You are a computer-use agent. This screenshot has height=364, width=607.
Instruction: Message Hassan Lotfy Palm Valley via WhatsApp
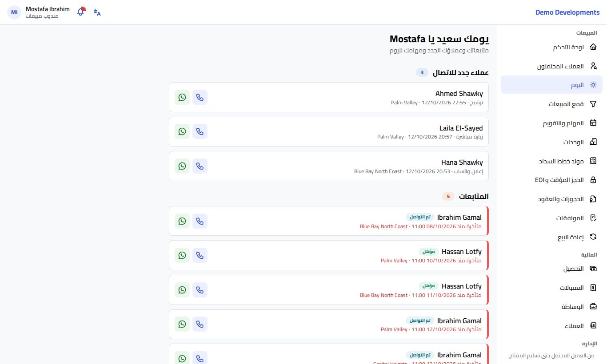click(182, 255)
